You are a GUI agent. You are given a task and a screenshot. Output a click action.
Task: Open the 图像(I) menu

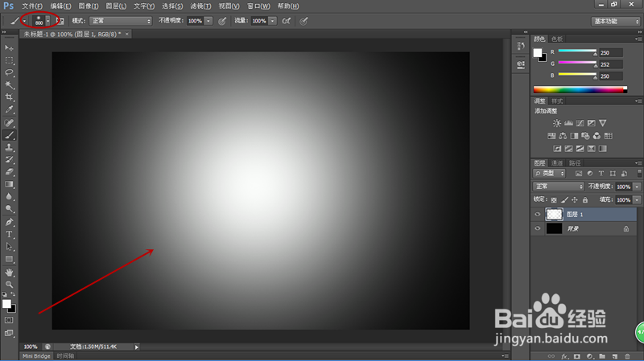pos(89,6)
